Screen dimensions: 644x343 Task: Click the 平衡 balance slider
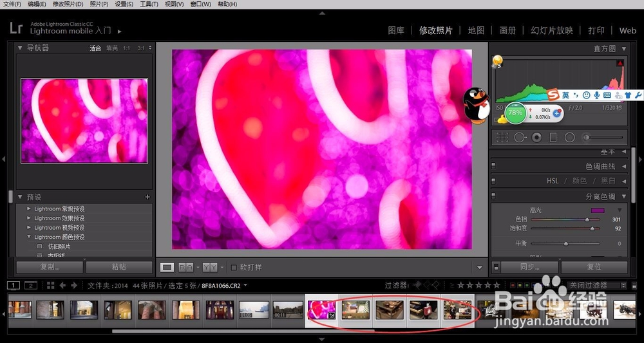point(565,244)
